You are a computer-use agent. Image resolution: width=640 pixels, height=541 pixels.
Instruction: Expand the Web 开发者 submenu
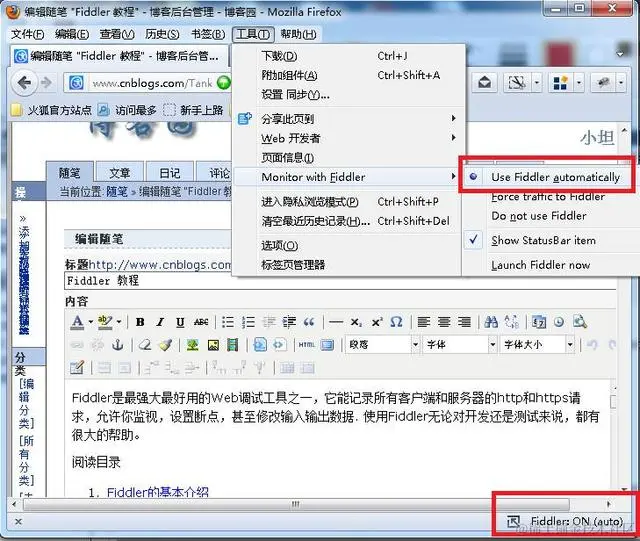348,138
